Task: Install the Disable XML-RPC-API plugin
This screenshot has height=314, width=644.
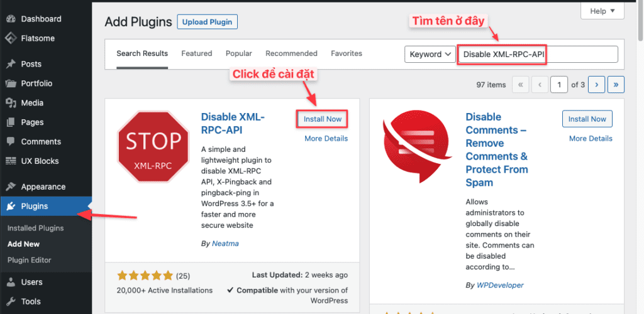Action: pos(323,119)
